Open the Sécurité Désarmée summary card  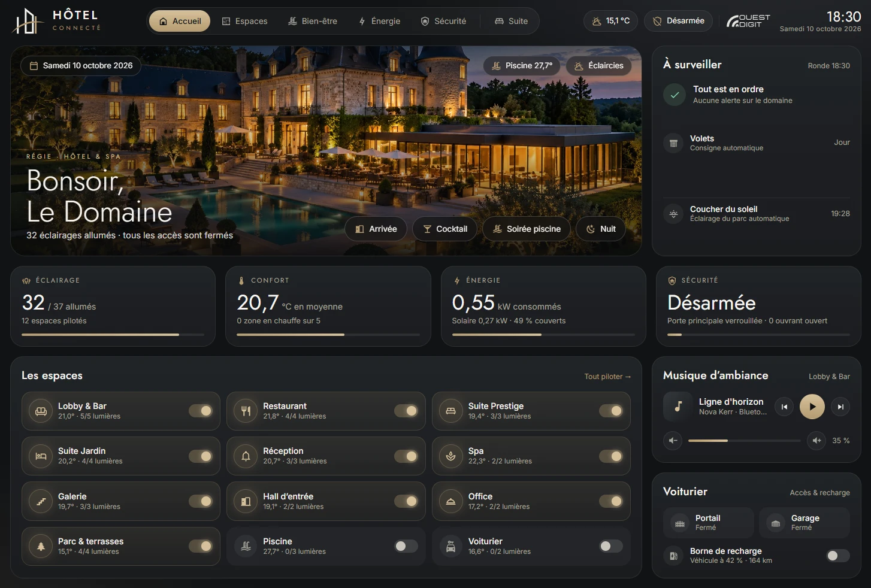click(x=758, y=307)
